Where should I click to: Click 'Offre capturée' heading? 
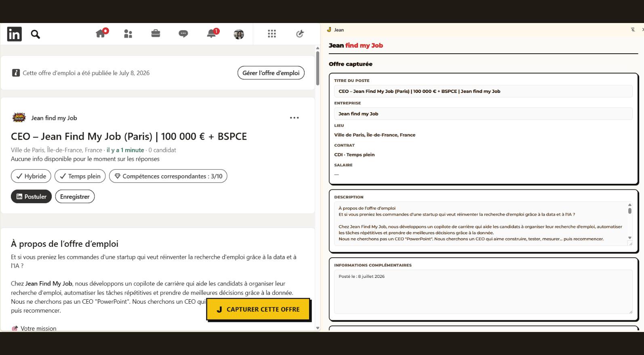click(351, 64)
